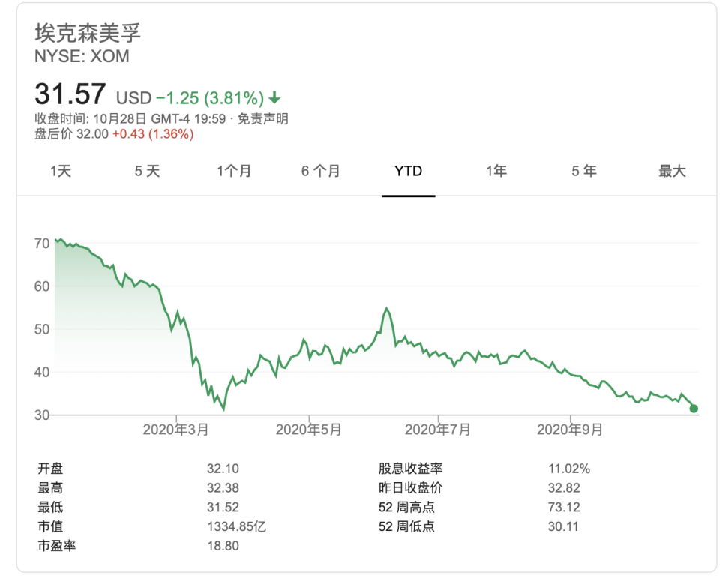
Task: Click the NYSE: XOM ticker text
Action: [x=82, y=56]
